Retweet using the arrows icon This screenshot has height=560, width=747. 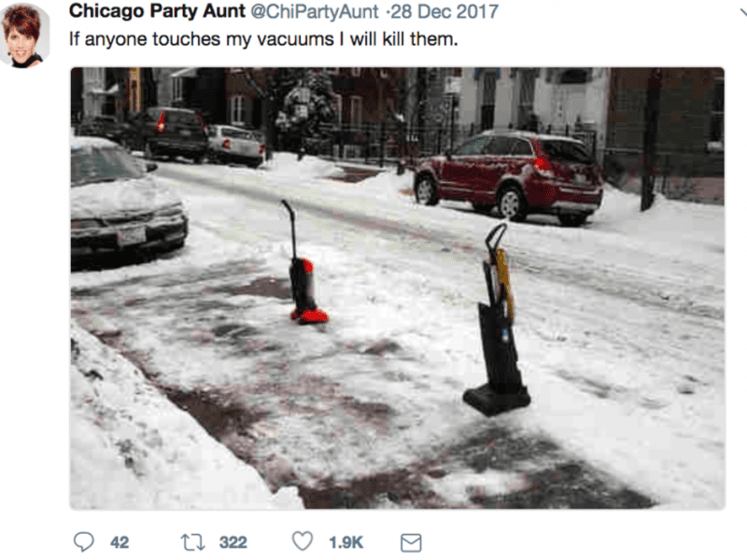point(192,542)
